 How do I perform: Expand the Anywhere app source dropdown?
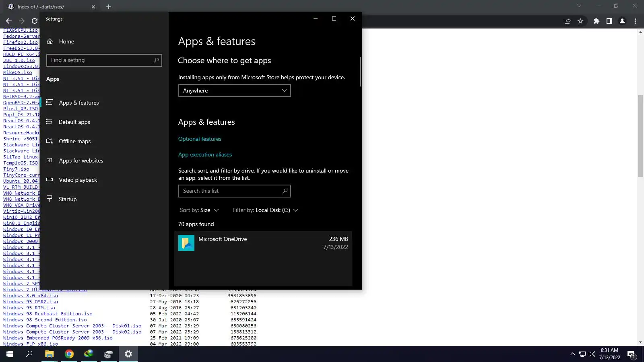click(234, 90)
